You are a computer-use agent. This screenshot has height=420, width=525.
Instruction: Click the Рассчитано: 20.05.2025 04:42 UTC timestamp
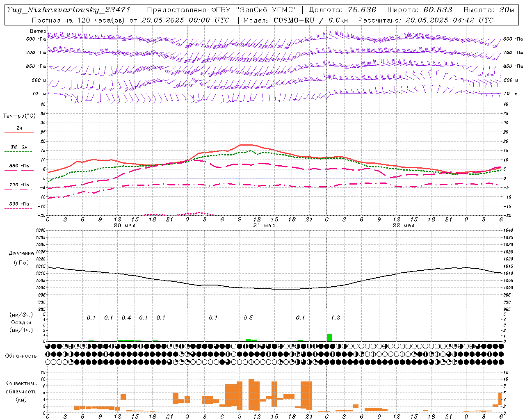(426, 20)
